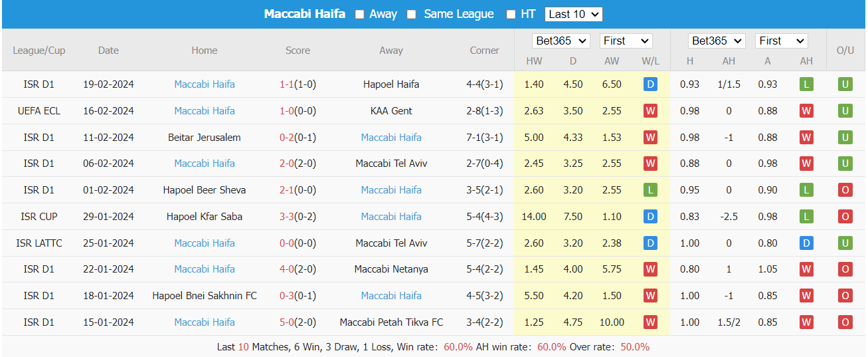Viewport: 868px width, 357px height.
Task: Click the D result badge for 19-02-2024 match
Action: [650, 84]
